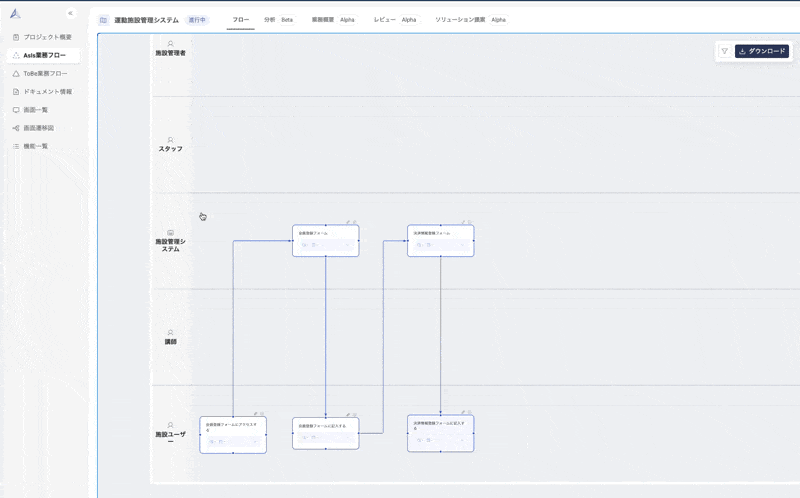Click the edit pencil above 決済情報登録フォームに記入する node
800x498 pixels.
pyautogui.click(x=463, y=412)
